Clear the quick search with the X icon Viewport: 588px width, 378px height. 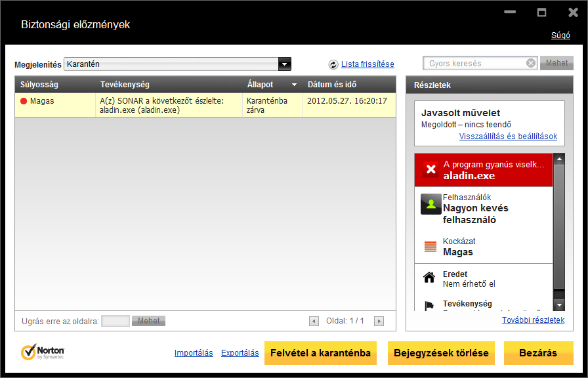click(531, 64)
